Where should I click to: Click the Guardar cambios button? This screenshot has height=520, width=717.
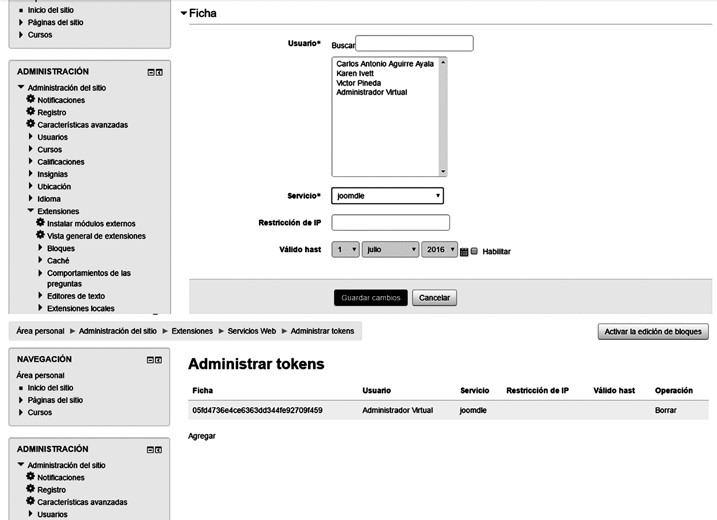(x=370, y=298)
